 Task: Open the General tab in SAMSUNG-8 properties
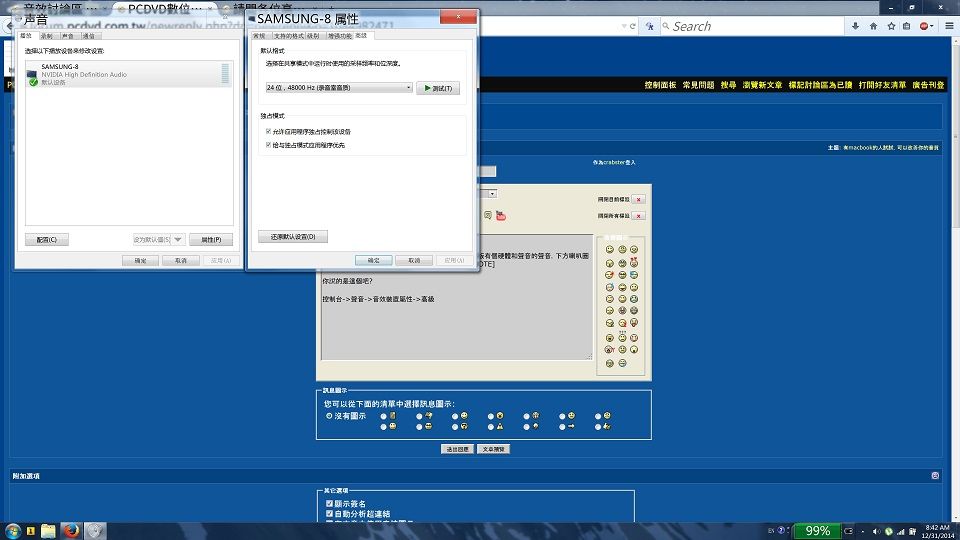260,36
